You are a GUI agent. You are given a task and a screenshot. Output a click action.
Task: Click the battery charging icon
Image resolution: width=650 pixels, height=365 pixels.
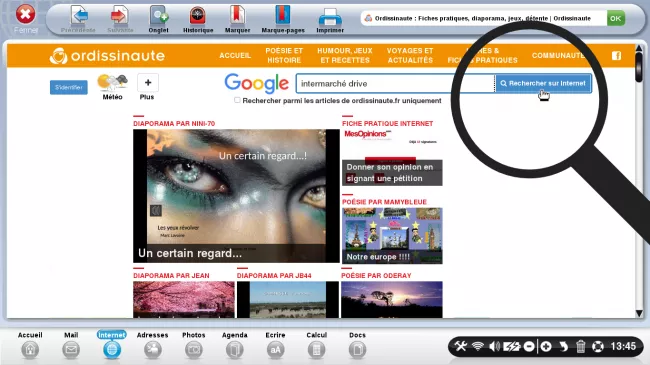(512, 346)
